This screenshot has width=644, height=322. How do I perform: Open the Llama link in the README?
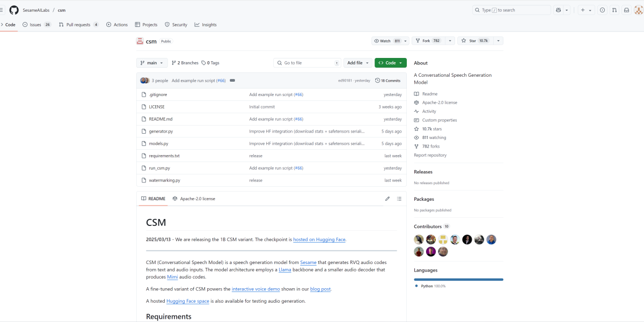285,269
